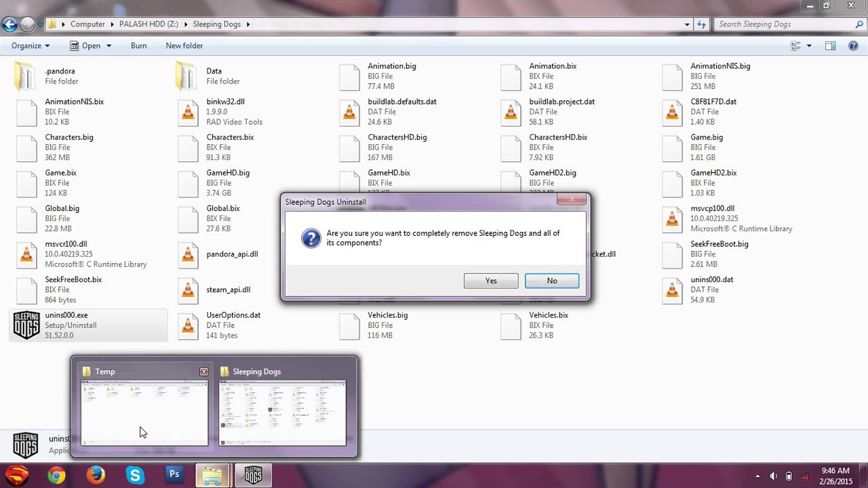Click PALASH HDD (Z:) in address path

149,24
